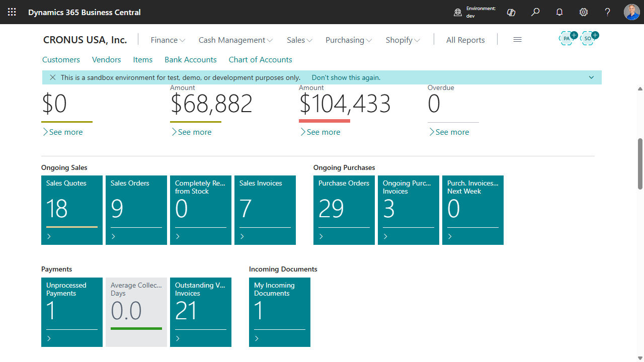This screenshot has height=362, width=644.
Task: Click the scrollbar up arrow
Action: pyautogui.click(x=640, y=89)
